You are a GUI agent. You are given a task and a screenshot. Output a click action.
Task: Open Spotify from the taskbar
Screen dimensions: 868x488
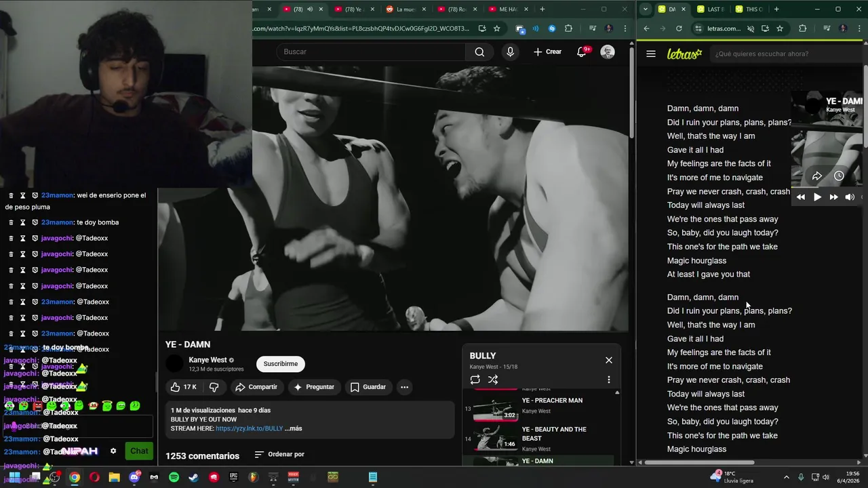[174, 477]
